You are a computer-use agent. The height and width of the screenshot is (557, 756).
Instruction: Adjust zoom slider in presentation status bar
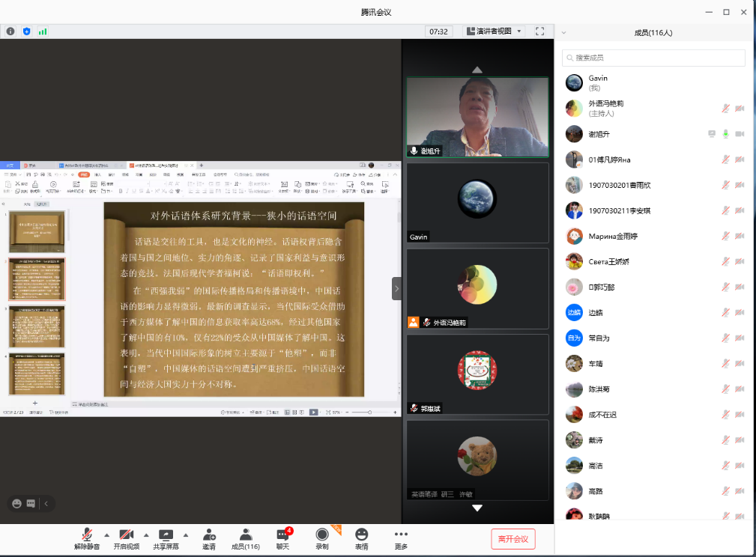coord(369,413)
